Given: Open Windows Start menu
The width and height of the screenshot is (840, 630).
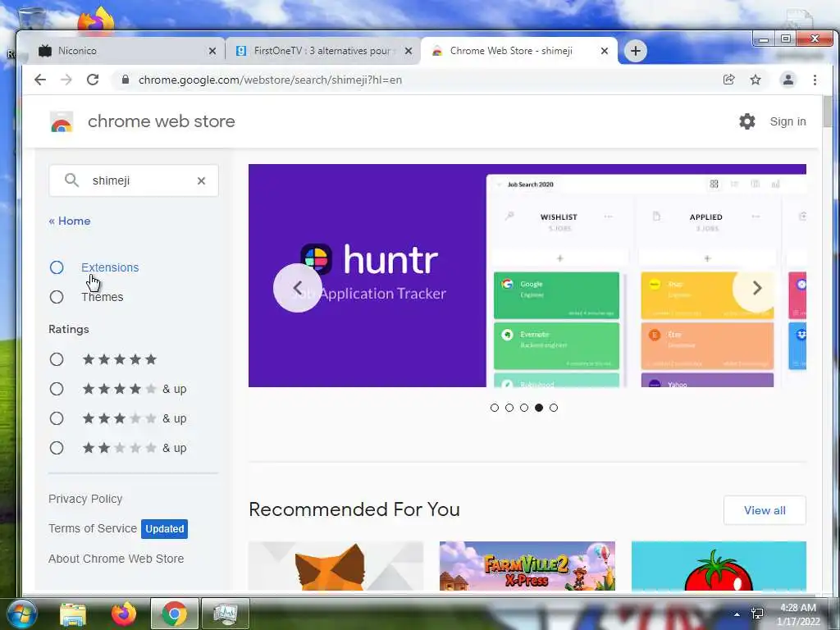Looking at the screenshot, I should [x=21, y=614].
